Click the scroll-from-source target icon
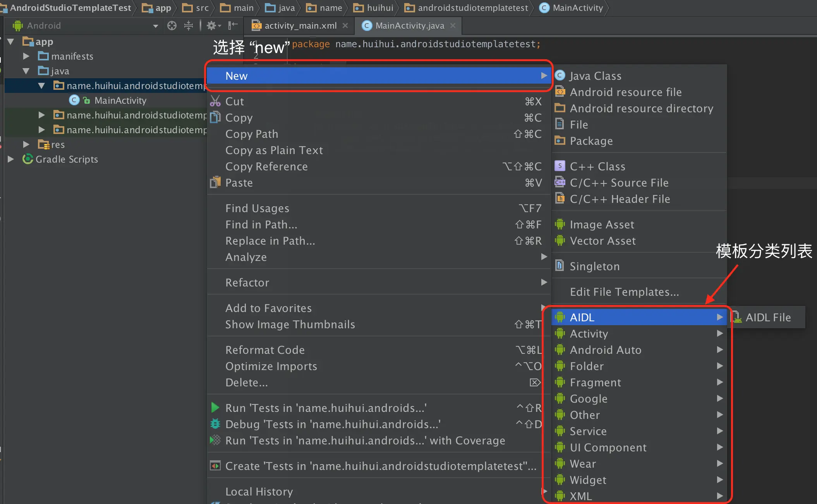 click(x=172, y=26)
